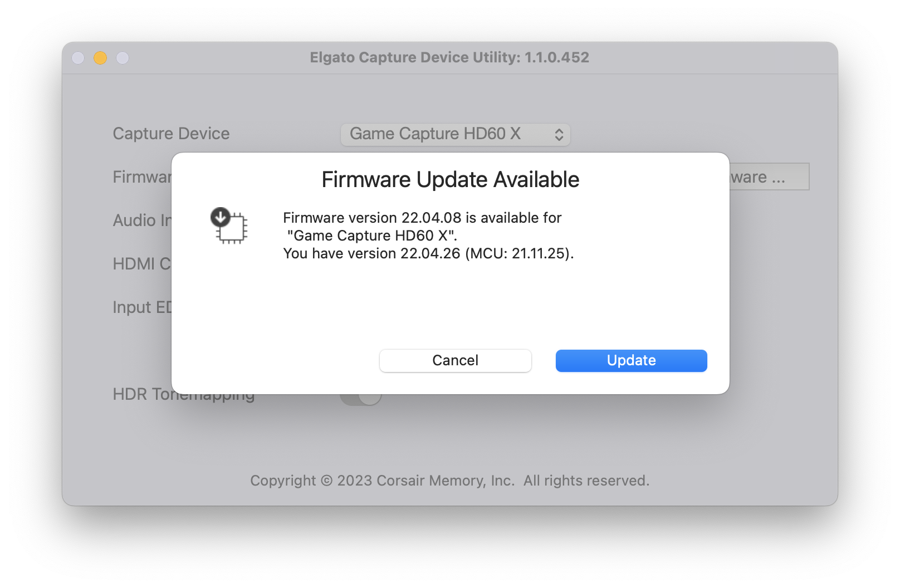Image resolution: width=900 pixels, height=588 pixels.
Task: Click the Capture Device label
Action: pyautogui.click(x=171, y=134)
